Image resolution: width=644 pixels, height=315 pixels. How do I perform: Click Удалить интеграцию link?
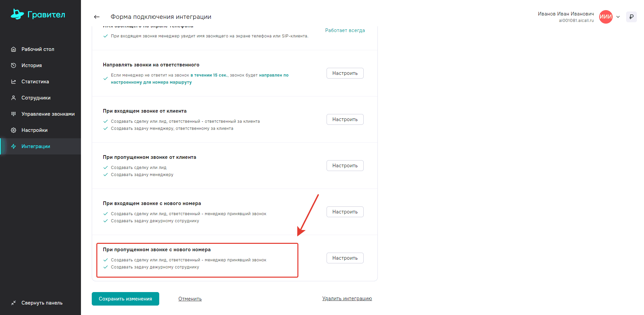[347, 298]
